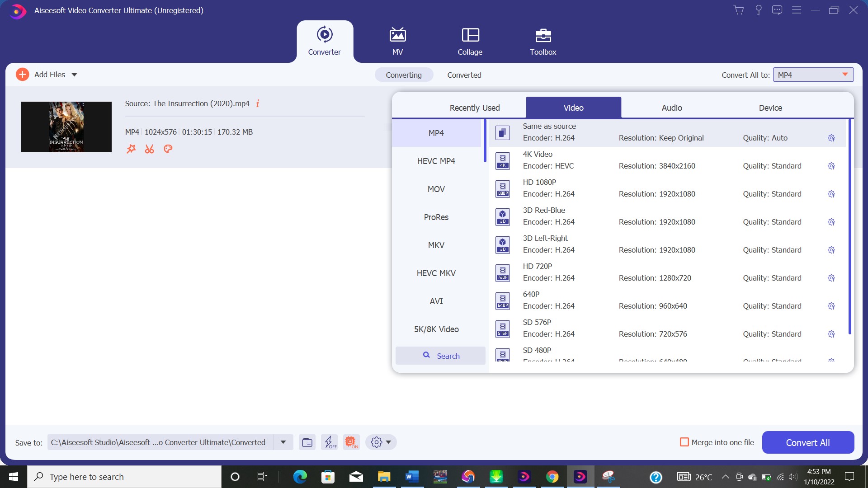
Task: Open the hamburger menu icon
Action: point(797,10)
